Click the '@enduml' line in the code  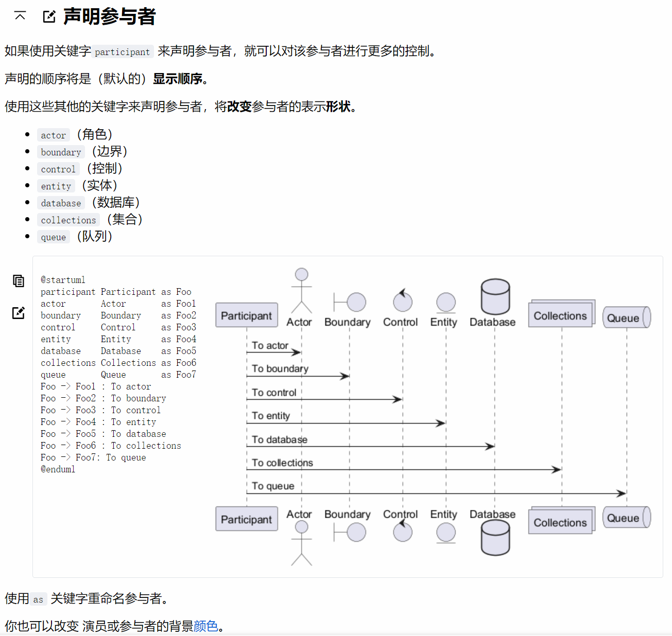58,469
